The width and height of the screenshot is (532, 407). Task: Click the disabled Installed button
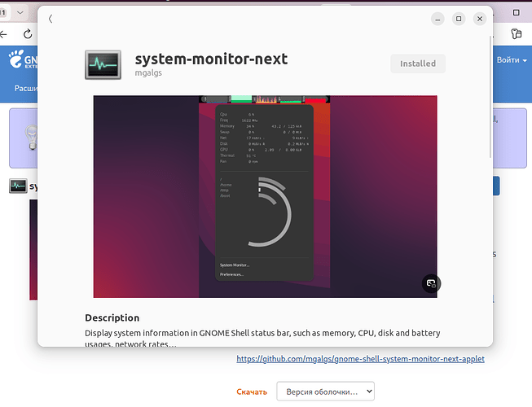pyautogui.click(x=418, y=63)
